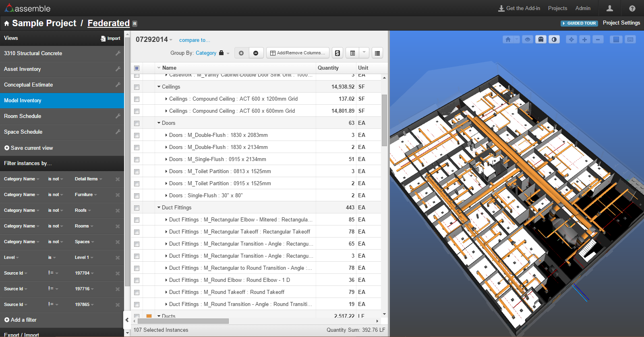
Task: Check the Duct Fittings group checkbox
Action: pyautogui.click(x=137, y=208)
